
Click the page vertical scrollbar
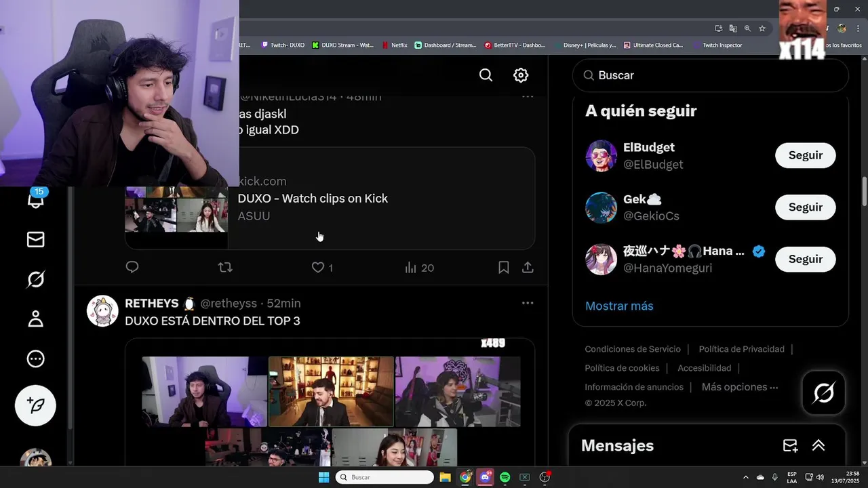click(x=864, y=192)
